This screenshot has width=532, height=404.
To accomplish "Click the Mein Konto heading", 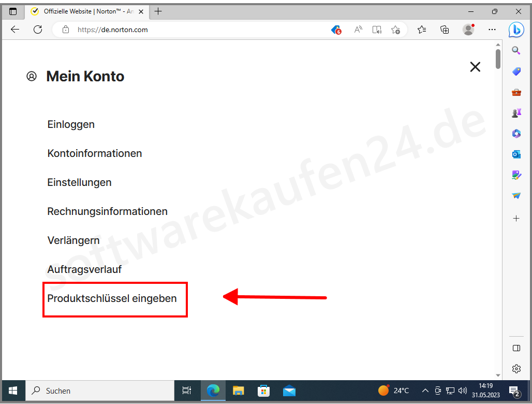I will 85,76.
